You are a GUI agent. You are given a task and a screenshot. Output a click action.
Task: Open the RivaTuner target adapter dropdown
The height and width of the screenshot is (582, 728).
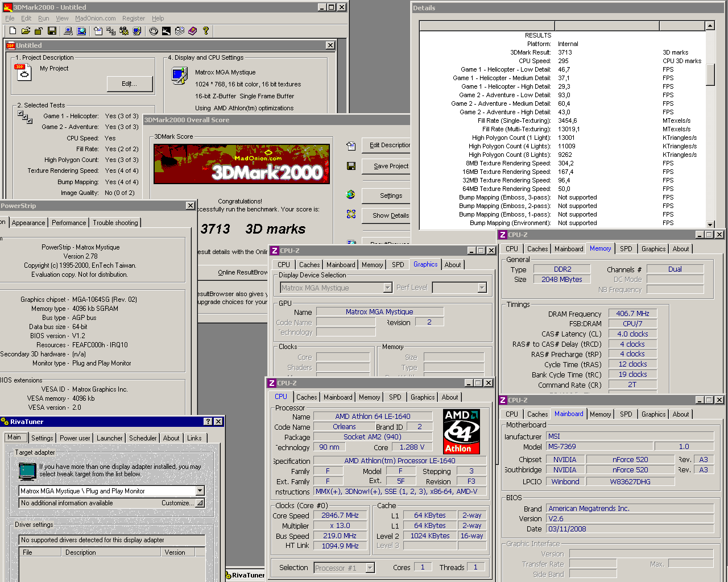tap(200, 490)
